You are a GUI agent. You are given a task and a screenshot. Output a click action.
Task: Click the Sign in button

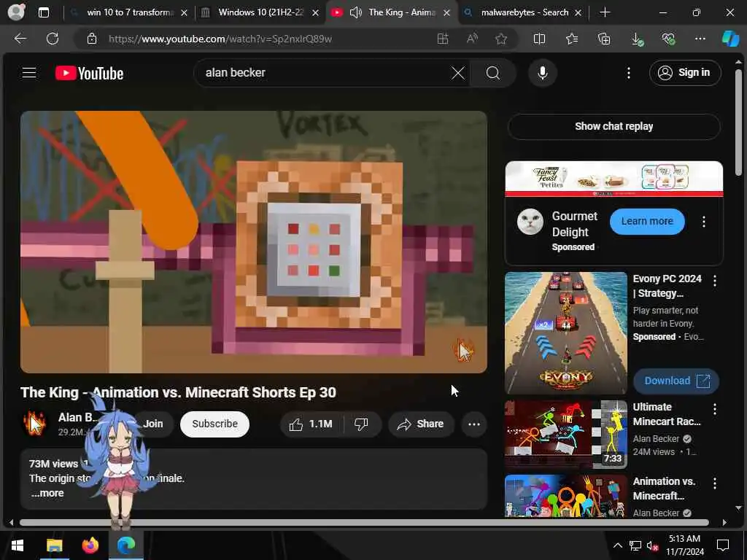[x=684, y=73]
